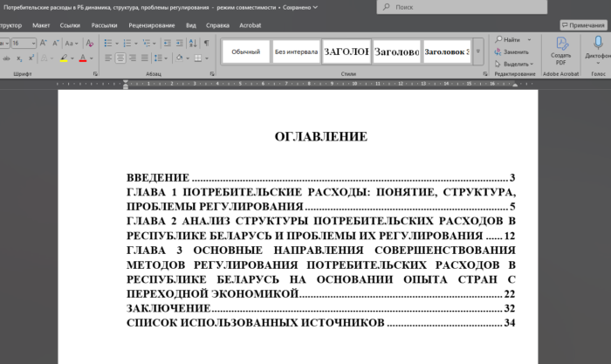Open font color dropdown arrow
The height and width of the screenshot is (364, 611).
click(x=92, y=58)
